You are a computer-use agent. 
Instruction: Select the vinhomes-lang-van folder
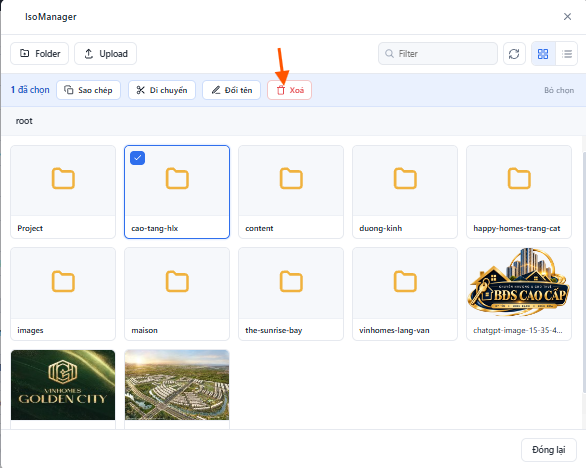coord(405,294)
